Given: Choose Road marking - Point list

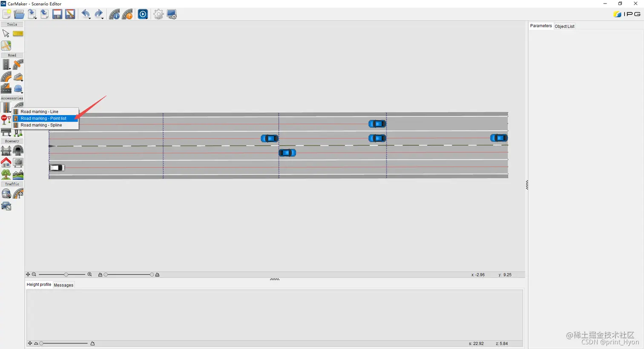Looking at the screenshot, I should pos(45,118).
